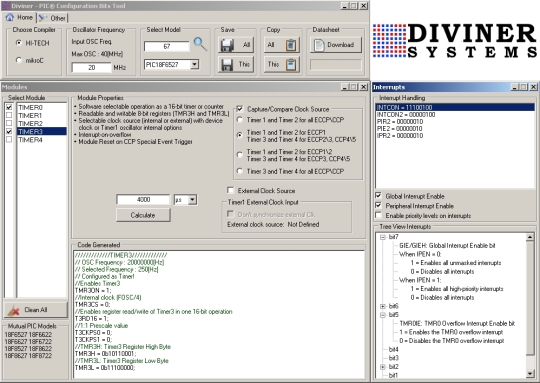This screenshot has height=383, width=540.
Task: Click the Copy This clipboard button
Action: coord(282,64)
